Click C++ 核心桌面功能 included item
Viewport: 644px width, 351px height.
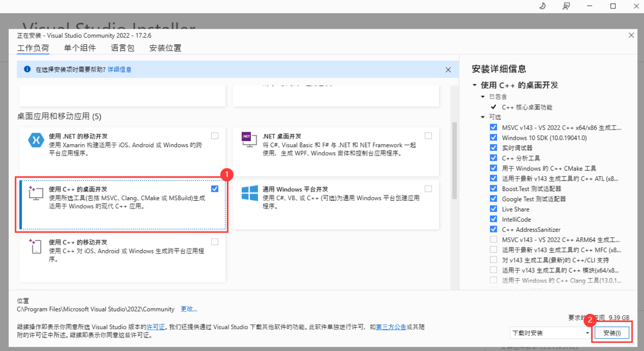click(527, 107)
